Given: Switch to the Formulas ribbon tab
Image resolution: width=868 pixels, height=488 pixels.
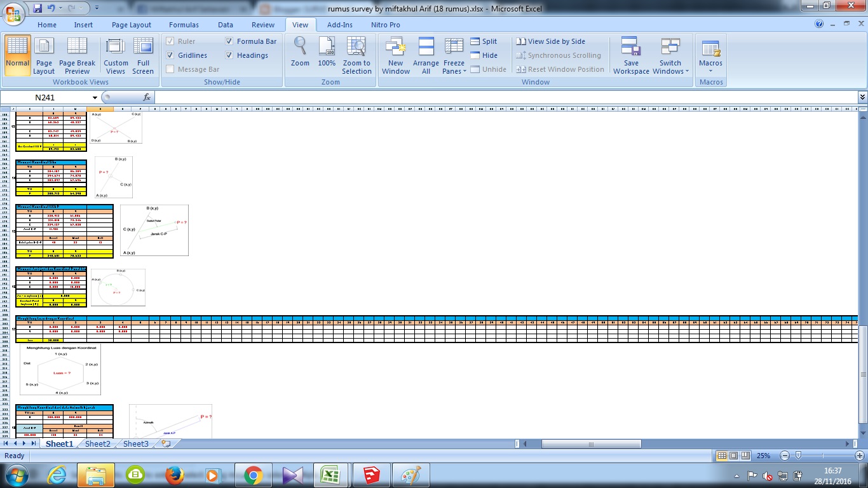Looking at the screenshot, I should pos(184,25).
